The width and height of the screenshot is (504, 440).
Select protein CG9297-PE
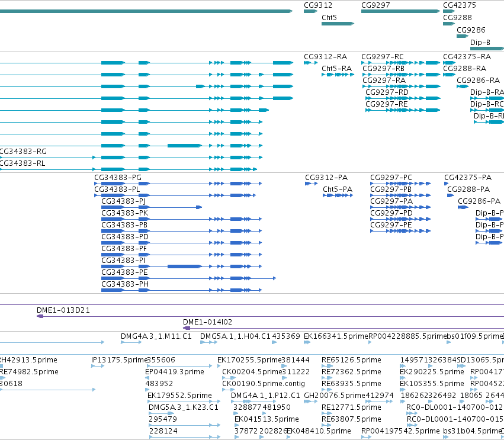click(x=391, y=225)
